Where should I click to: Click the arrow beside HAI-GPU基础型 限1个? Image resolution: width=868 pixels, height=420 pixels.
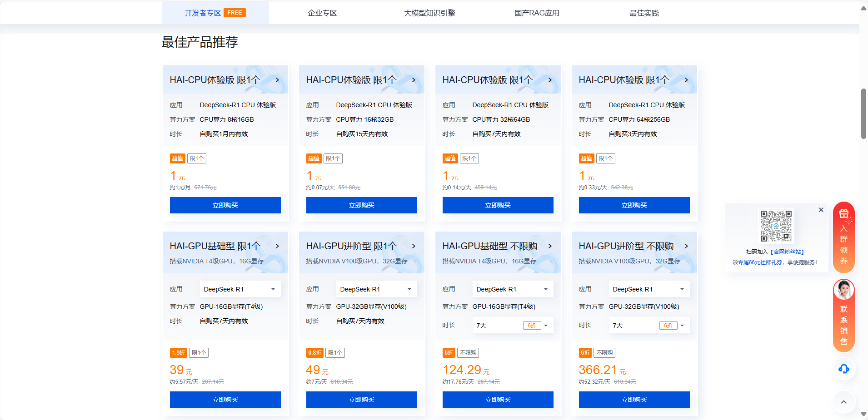(277, 246)
